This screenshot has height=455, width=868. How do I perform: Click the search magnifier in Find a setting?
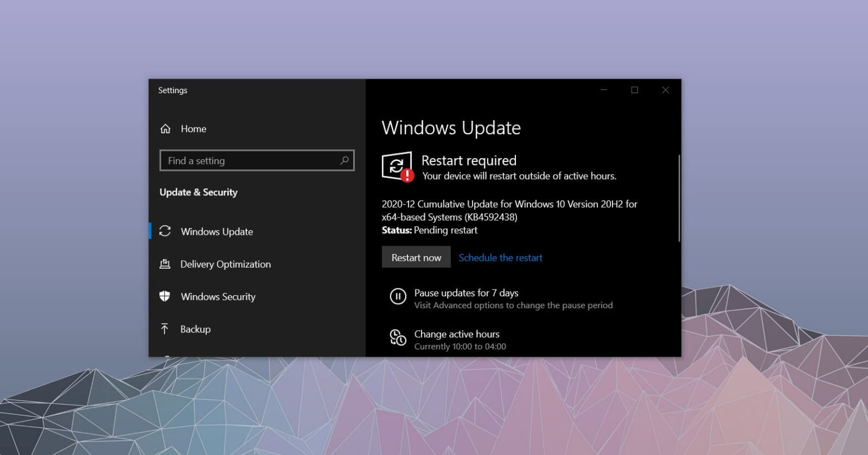pyautogui.click(x=345, y=161)
